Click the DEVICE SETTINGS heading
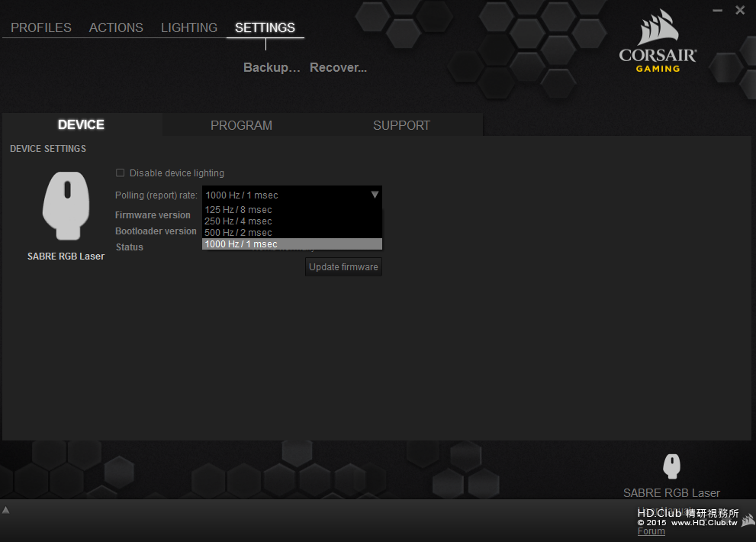Image resolution: width=756 pixels, height=542 pixels. point(48,149)
